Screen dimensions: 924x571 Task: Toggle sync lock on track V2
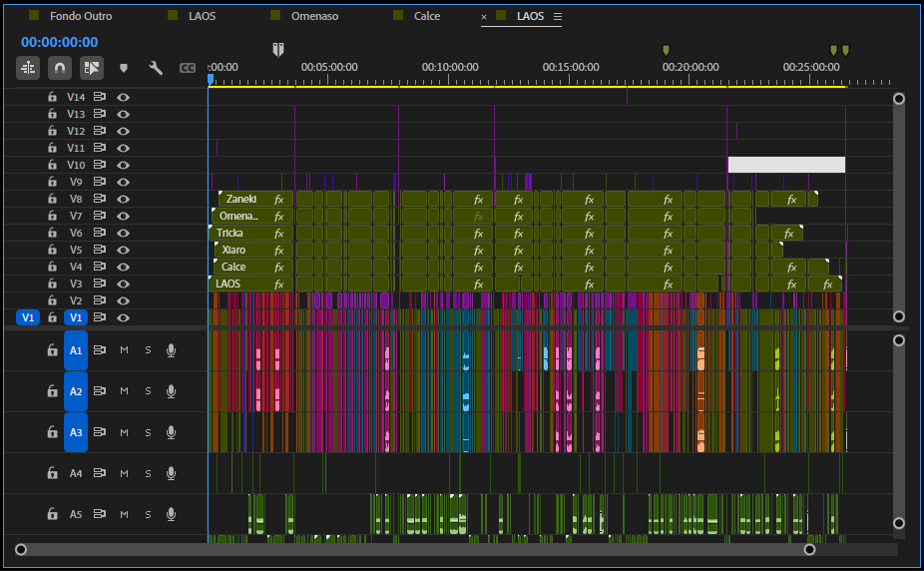click(100, 300)
